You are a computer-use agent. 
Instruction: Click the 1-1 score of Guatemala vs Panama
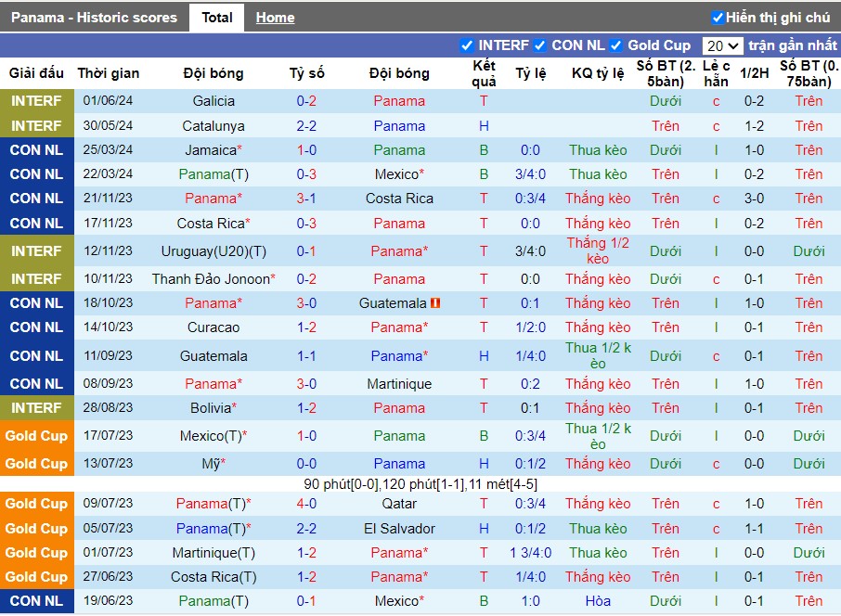coord(306,356)
